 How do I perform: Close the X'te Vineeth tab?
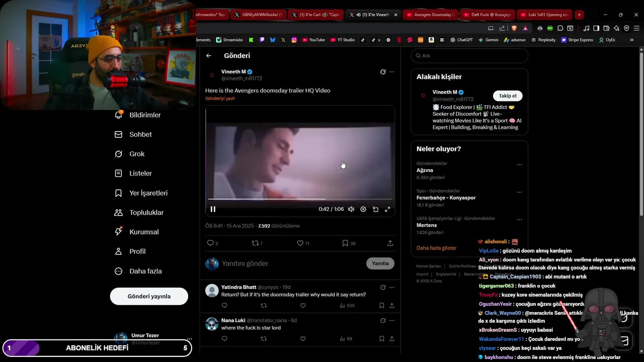click(395, 15)
